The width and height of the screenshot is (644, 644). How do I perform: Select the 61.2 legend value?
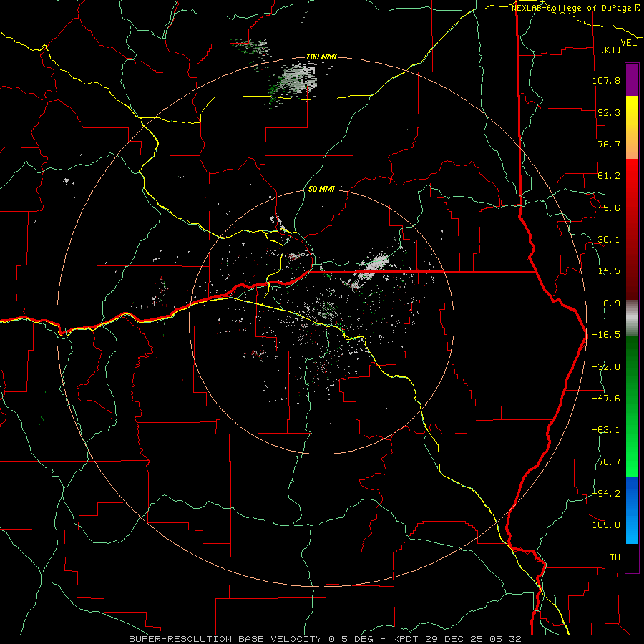(609, 176)
